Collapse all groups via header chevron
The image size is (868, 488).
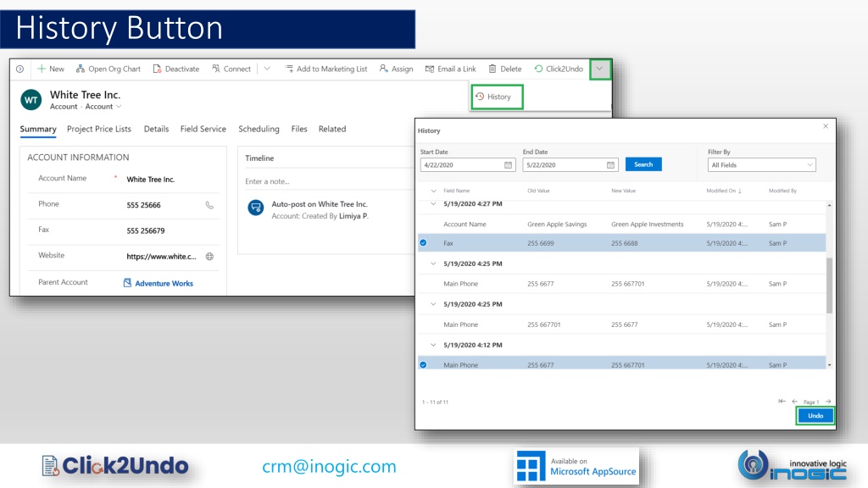point(433,191)
